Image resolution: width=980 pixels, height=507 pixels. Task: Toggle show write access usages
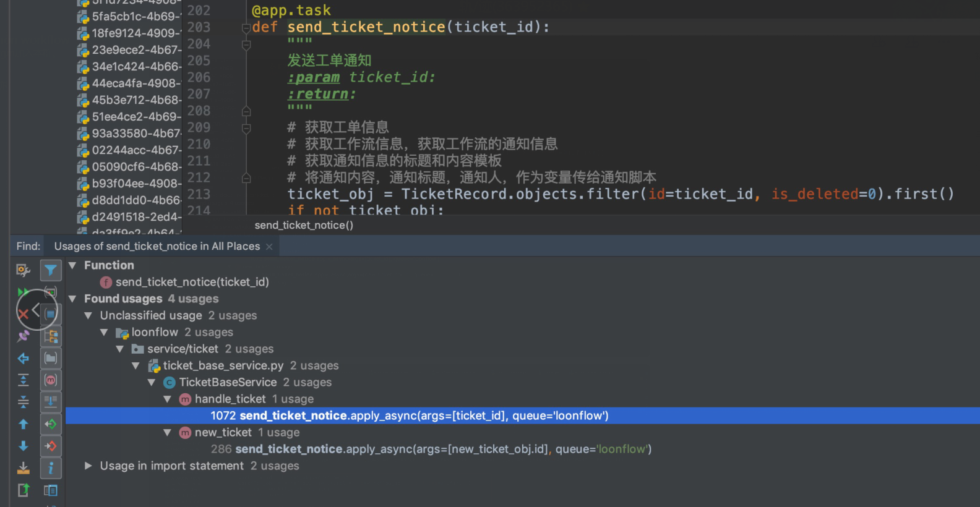(51, 446)
